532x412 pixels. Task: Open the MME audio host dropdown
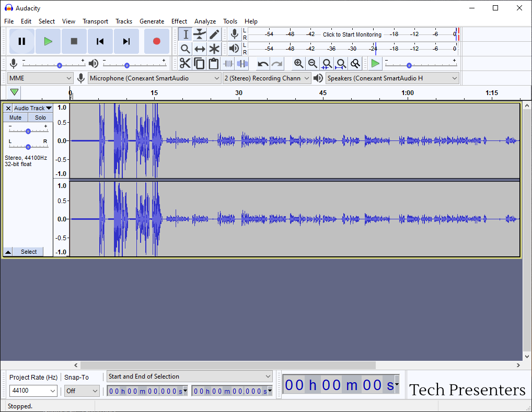40,78
